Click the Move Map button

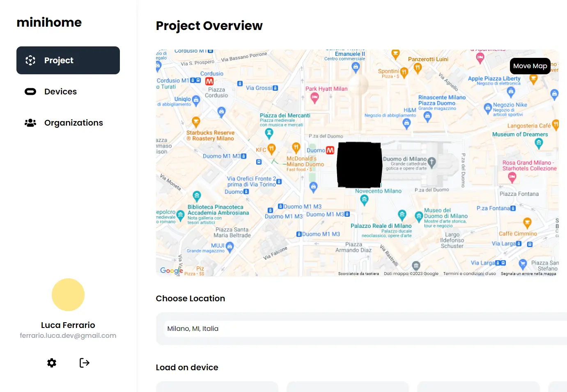tap(530, 66)
